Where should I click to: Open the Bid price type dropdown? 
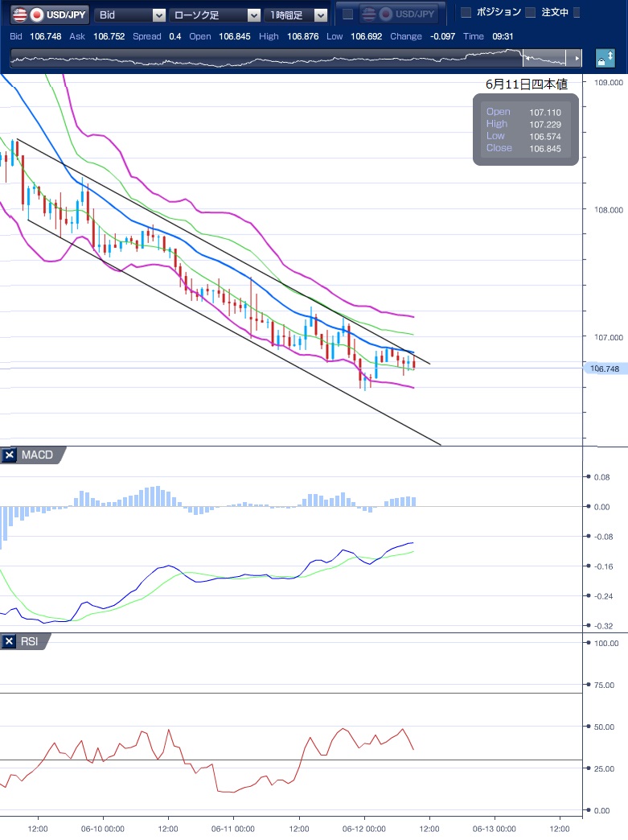pyautogui.click(x=130, y=14)
